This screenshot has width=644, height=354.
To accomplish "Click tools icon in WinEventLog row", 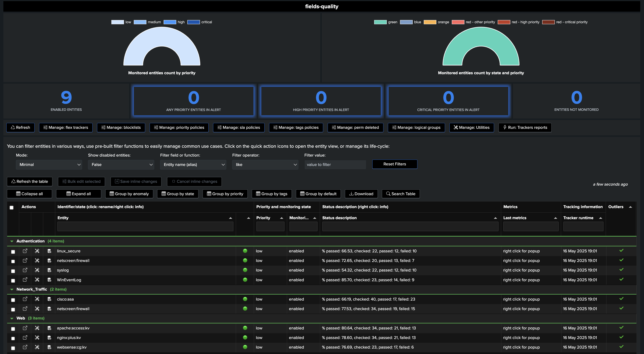I will pyautogui.click(x=37, y=280).
